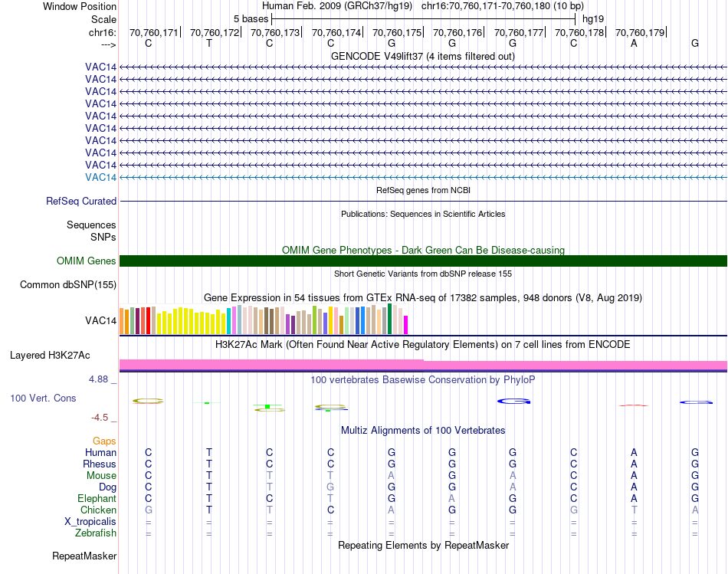
Task: Click the single T base in the reference sequence row
Action: 209,43
